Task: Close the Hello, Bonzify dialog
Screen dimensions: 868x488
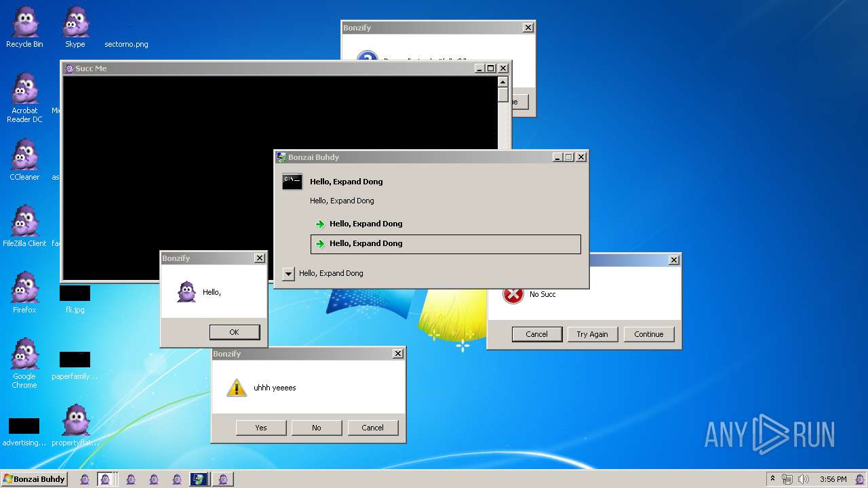Action: tap(259, 258)
